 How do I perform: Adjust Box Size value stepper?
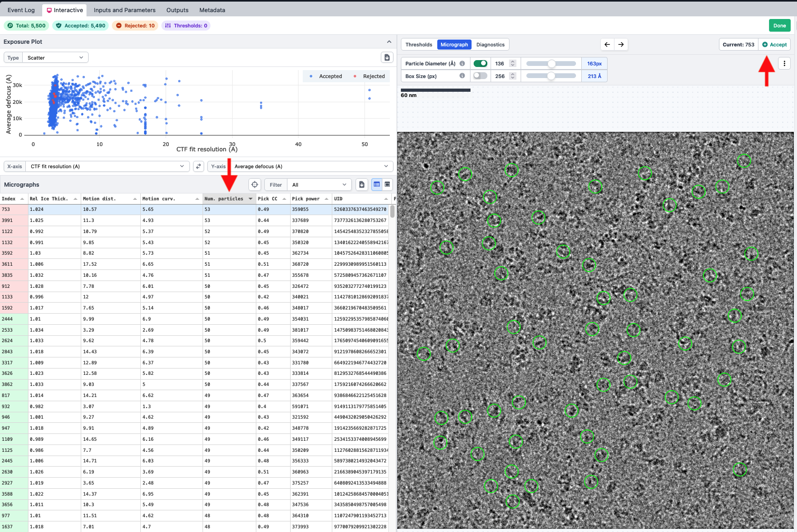coord(512,76)
